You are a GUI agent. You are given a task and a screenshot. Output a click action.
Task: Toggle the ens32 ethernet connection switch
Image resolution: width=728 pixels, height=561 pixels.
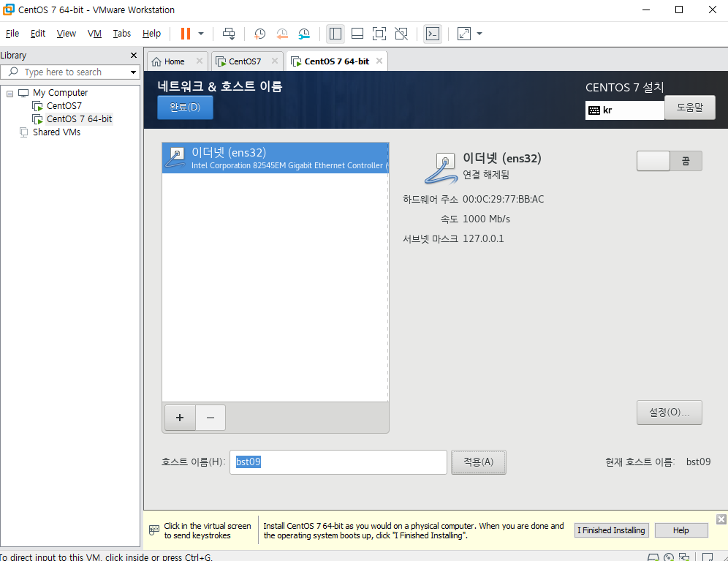coord(669,161)
